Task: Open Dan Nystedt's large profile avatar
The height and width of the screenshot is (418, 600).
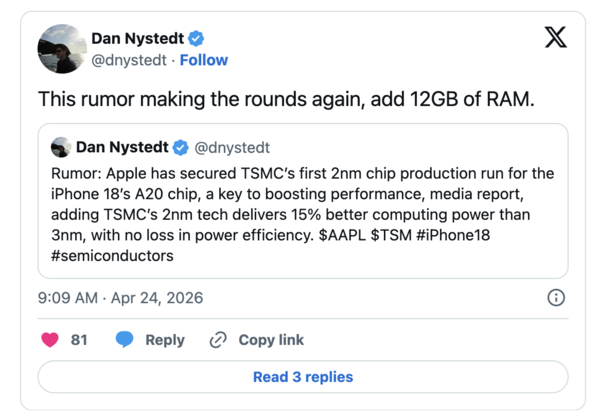Action: tap(61, 49)
